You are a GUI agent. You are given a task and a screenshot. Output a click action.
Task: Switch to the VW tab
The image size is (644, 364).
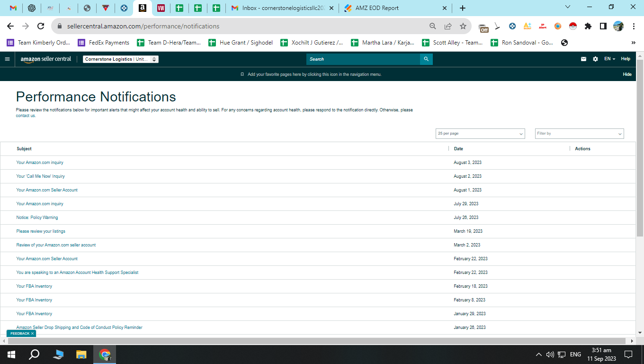coord(161,8)
